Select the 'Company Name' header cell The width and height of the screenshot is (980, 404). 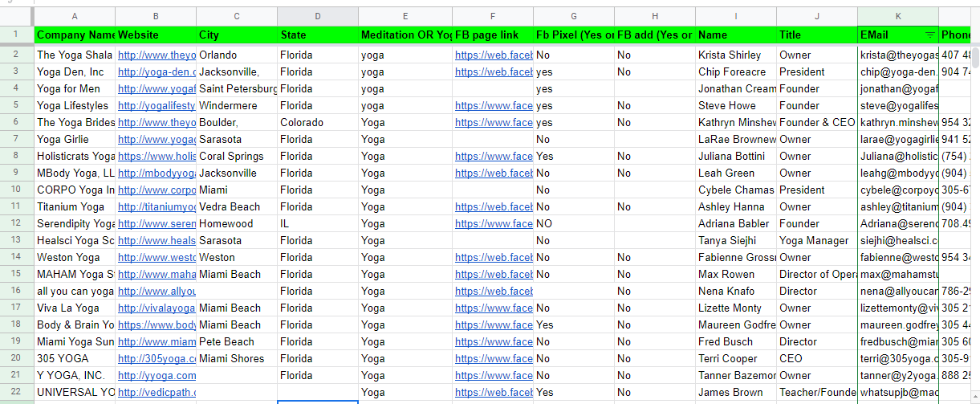coord(75,35)
